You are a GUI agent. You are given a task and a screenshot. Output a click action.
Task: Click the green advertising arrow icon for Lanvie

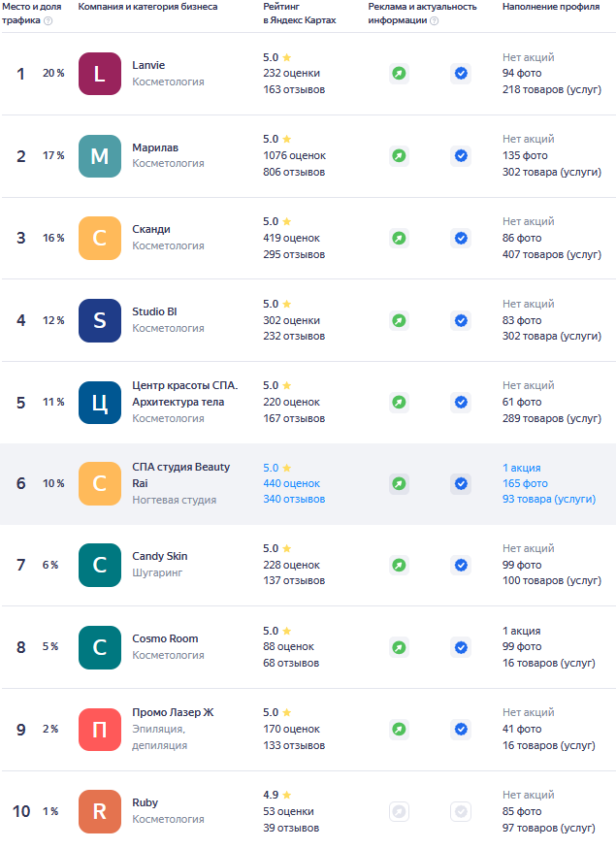(399, 73)
